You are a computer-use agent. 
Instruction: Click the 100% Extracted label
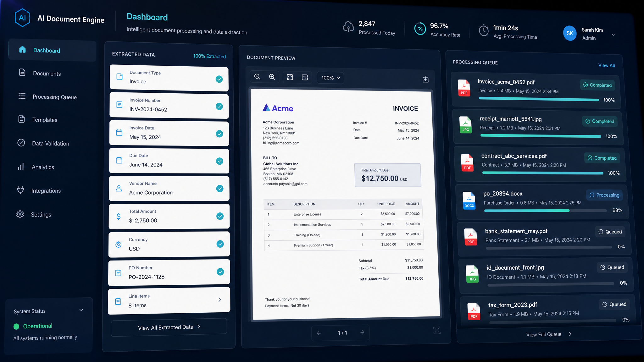pos(209,56)
